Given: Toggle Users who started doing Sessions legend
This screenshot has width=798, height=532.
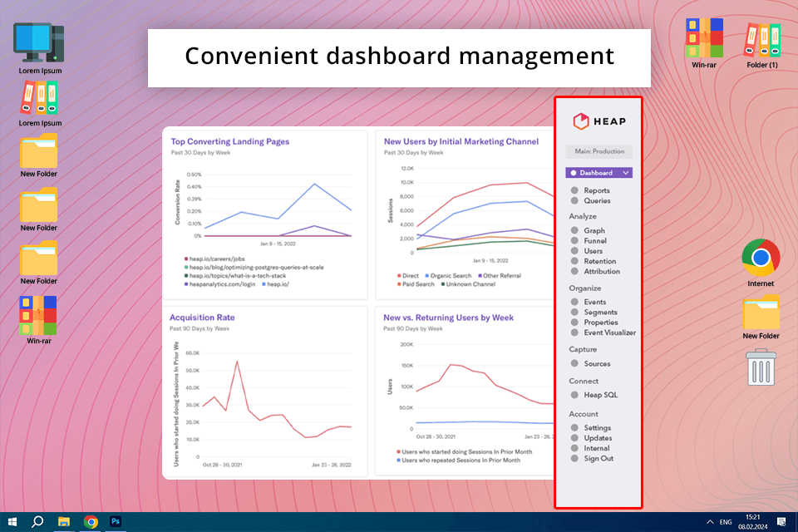Looking at the screenshot, I should coord(464,451).
